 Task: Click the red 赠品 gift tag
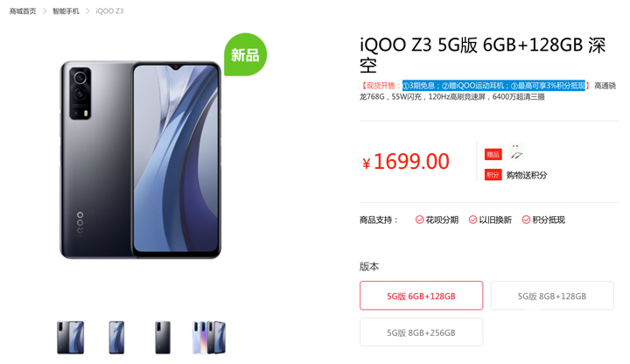[493, 154]
